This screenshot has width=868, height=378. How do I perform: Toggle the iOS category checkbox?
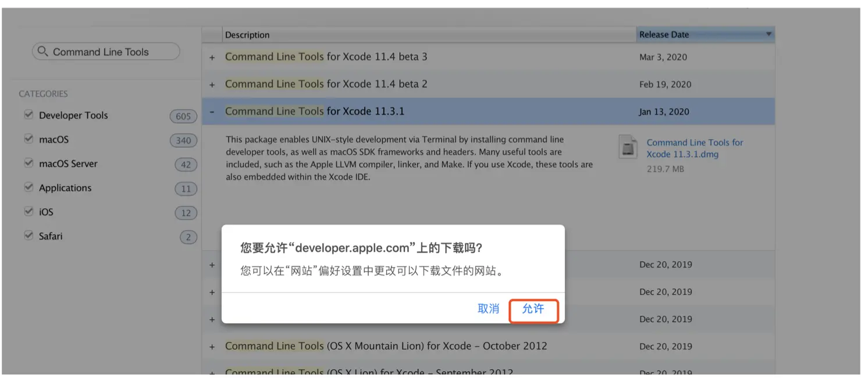[29, 212]
